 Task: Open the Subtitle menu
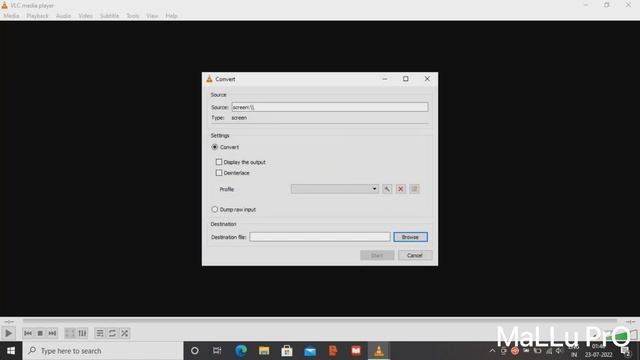tap(109, 16)
